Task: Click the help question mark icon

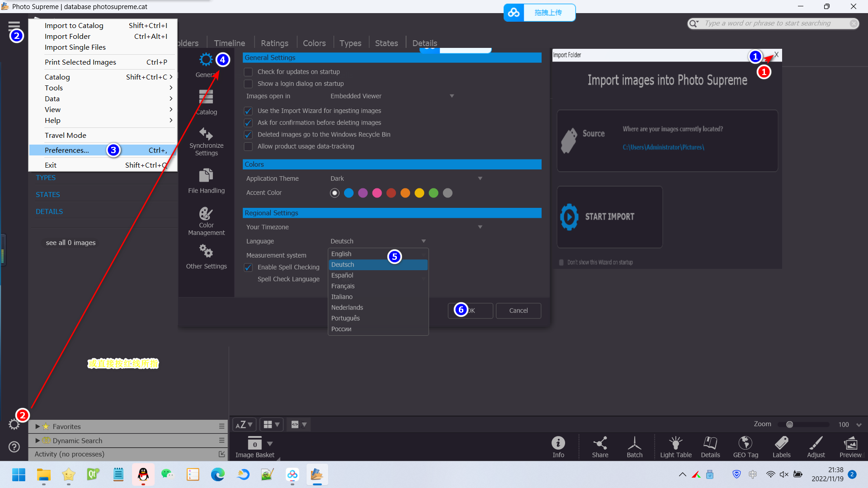Action: click(x=14, y=447)
